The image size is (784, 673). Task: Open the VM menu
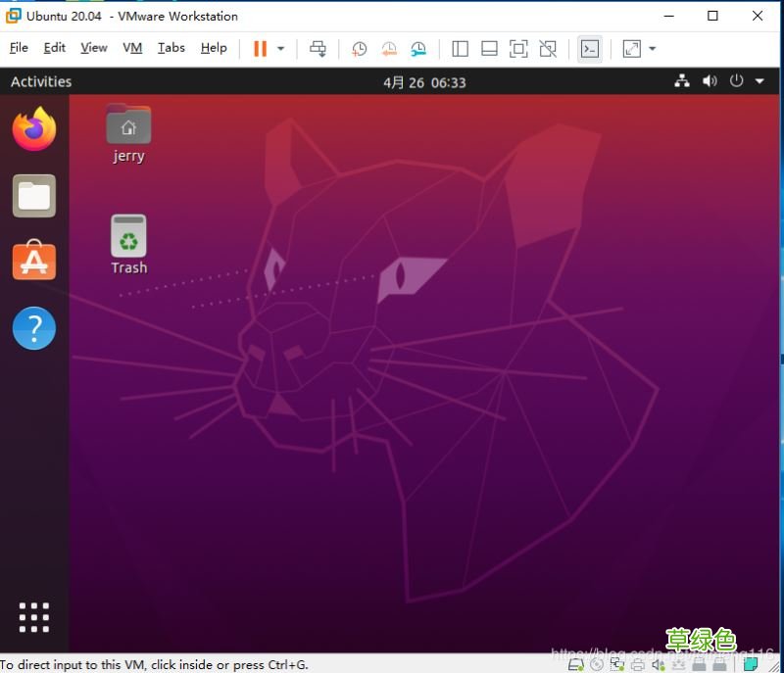point(132,47)
